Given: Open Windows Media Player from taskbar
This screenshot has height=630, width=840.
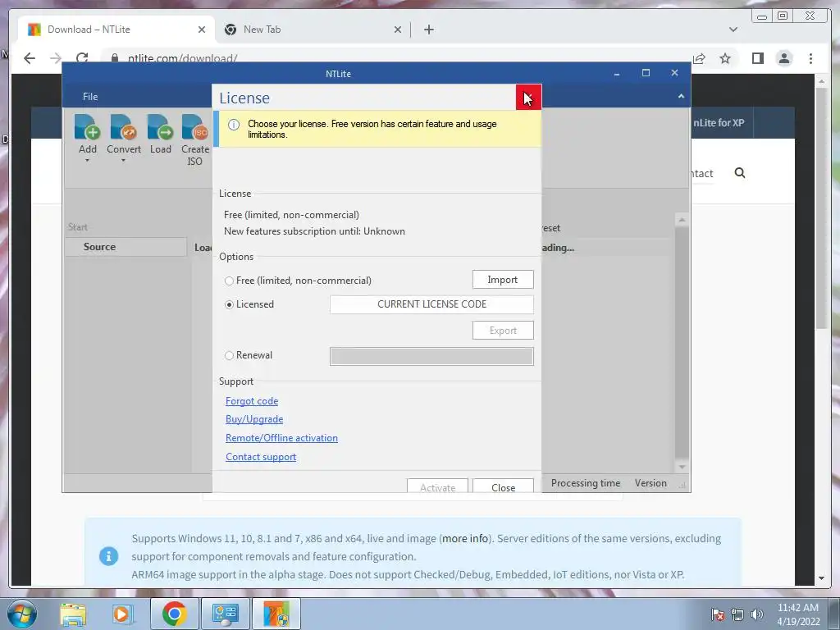Looking at the screenshot, I should [x=121, y=614].
